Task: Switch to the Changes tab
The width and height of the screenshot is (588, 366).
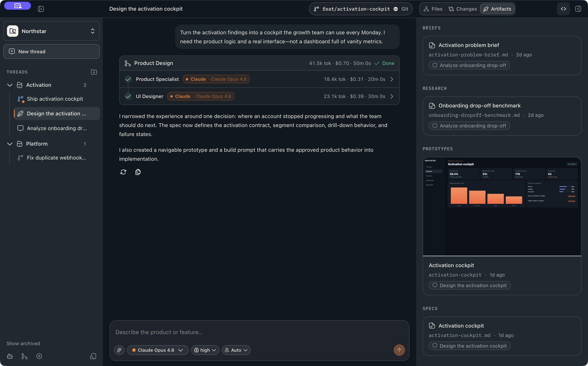Action: pos(463,9)
